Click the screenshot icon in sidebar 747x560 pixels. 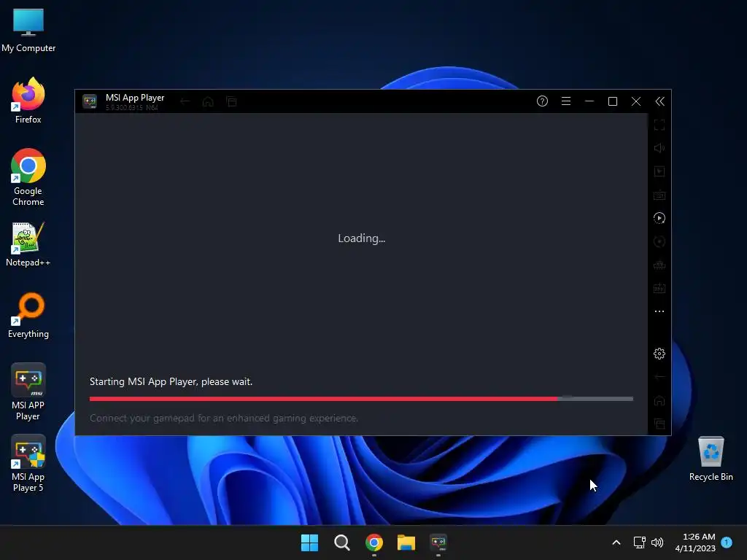pos(659,288)
